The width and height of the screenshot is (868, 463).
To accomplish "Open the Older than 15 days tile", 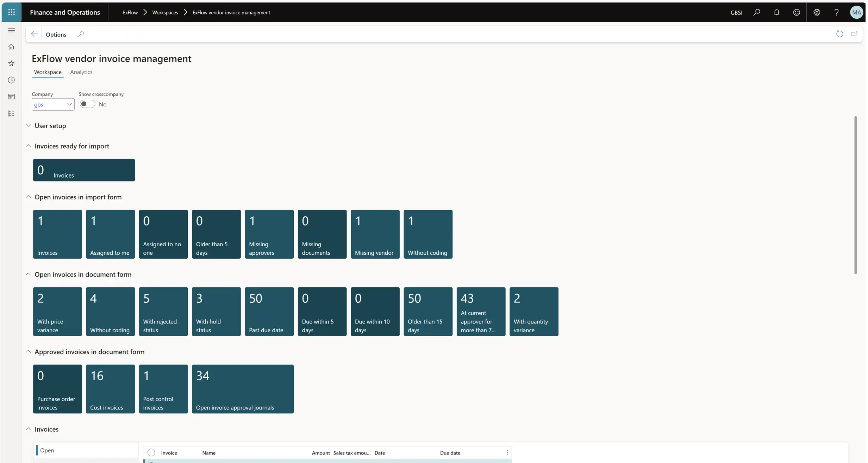I will point(428,311).
